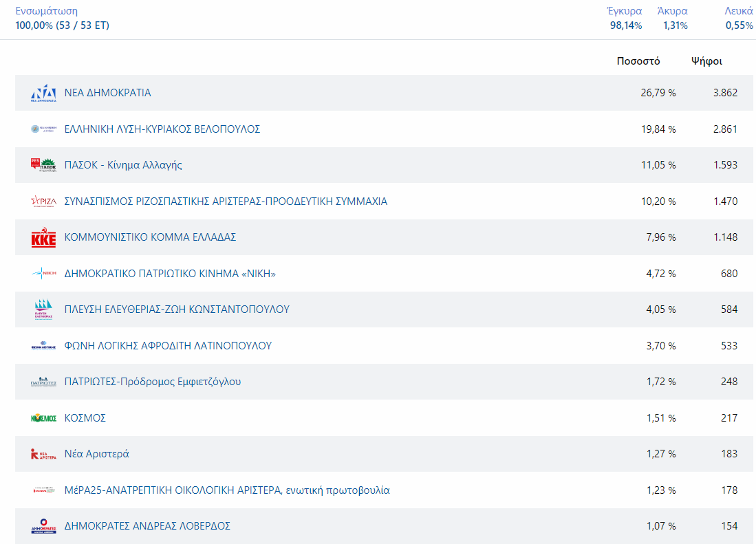This screenshot has width=756, height=544.
Task: Click the 1.593 votes cell
Action: coord(726,165)
